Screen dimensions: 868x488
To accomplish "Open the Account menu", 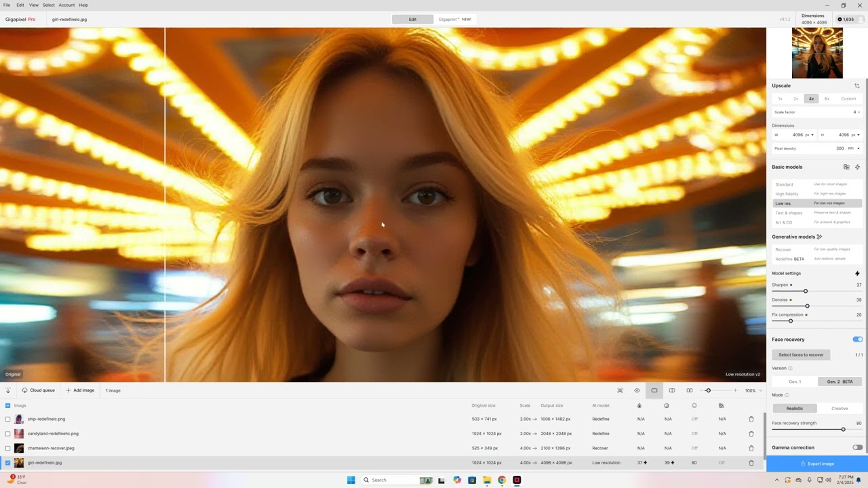I will tap(66, 5).
